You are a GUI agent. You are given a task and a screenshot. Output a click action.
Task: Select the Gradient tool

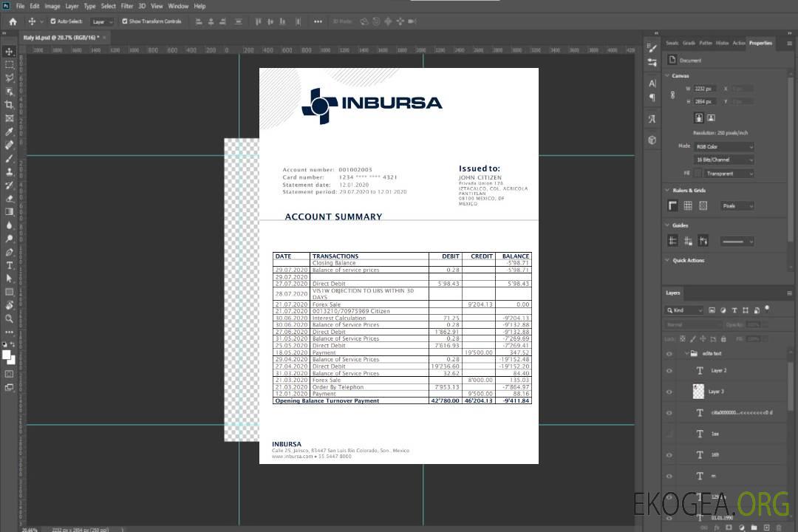click(x=9, y=212)
